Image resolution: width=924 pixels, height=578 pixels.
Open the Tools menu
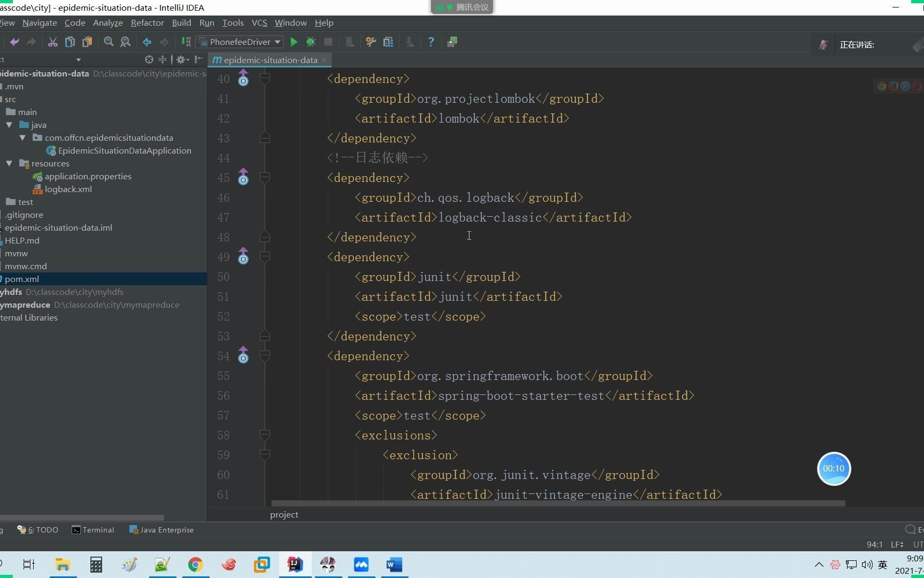[233, 22]
